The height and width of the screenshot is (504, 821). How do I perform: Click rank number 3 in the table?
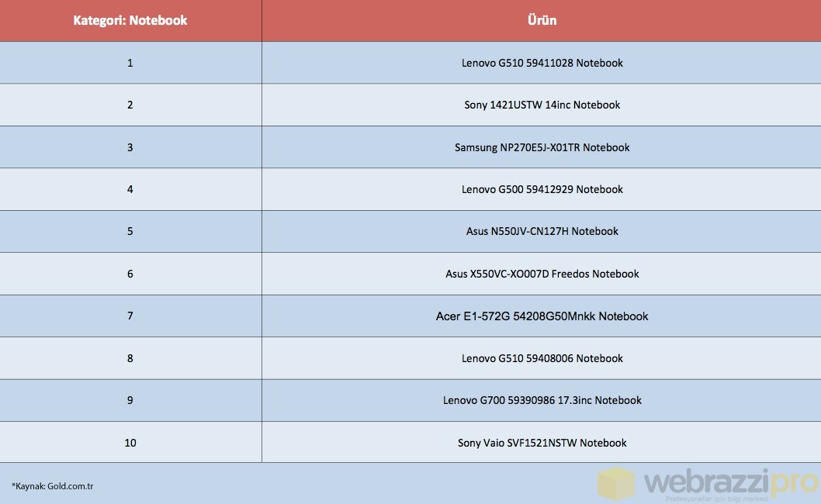point(130,147)
